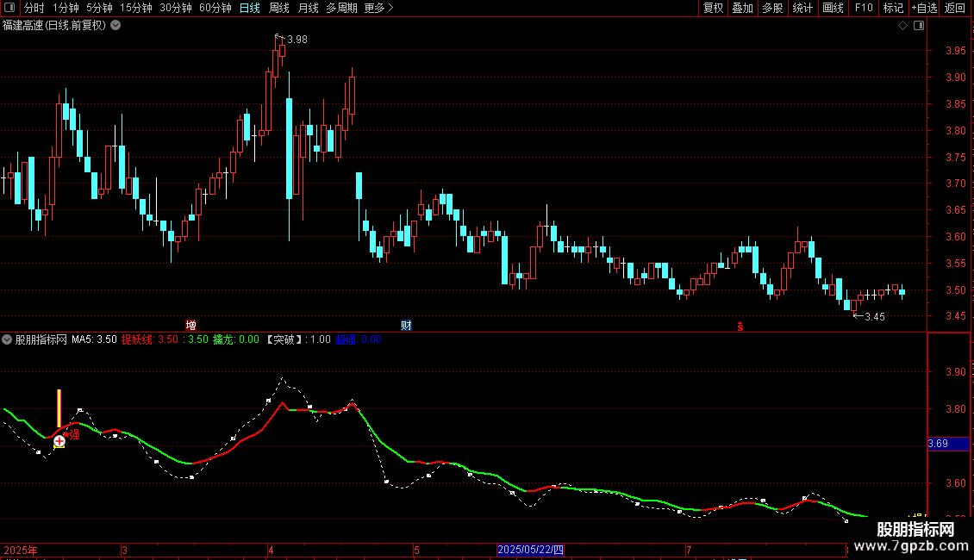Image resolution: width=974 pixels, height=560 pixels.
Task: Select the 60分钟 period
Action: pos(215,8)
